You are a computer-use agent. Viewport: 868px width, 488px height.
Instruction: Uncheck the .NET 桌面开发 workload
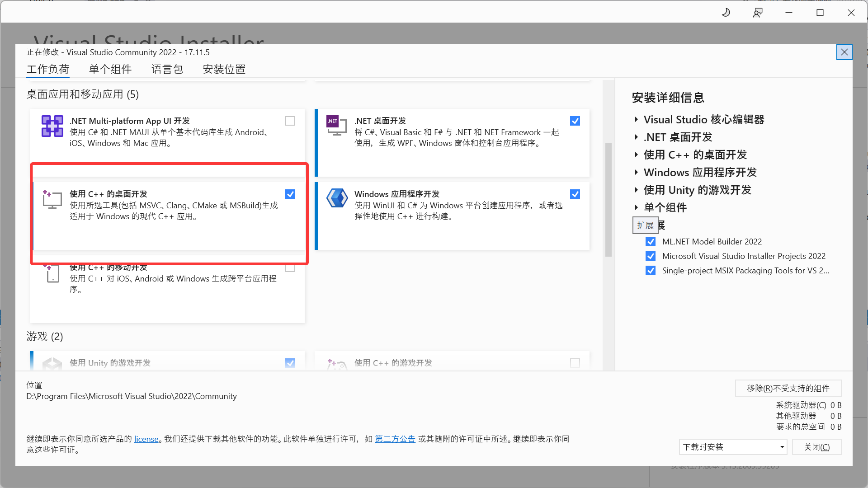pyautogui.click(x=575, y=121)
